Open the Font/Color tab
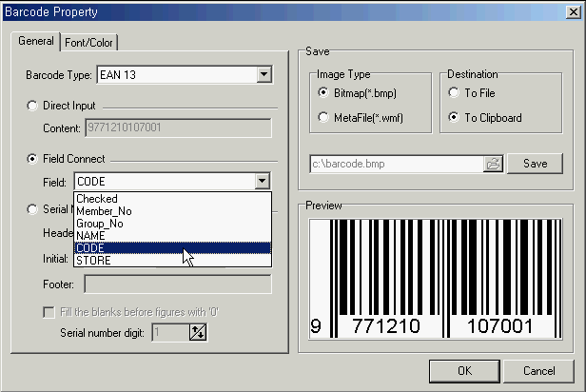The height and width of the screenshot is (392, 586). pyautogui.click(x=88, y=43)
